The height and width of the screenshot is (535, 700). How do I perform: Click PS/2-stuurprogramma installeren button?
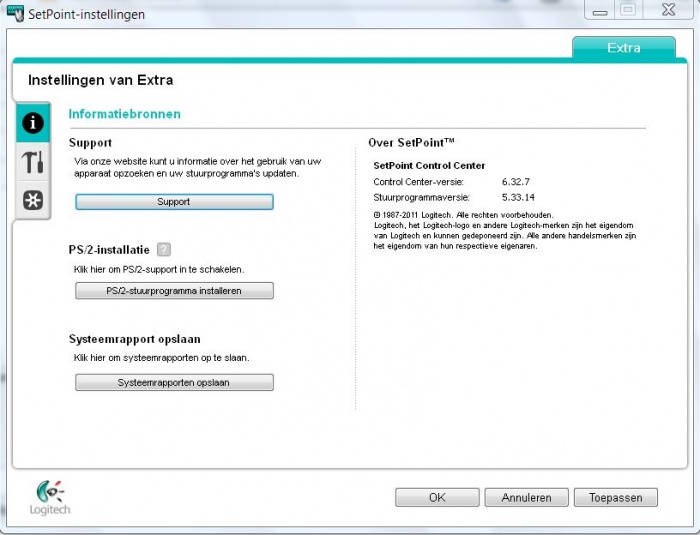pos(174,291)
